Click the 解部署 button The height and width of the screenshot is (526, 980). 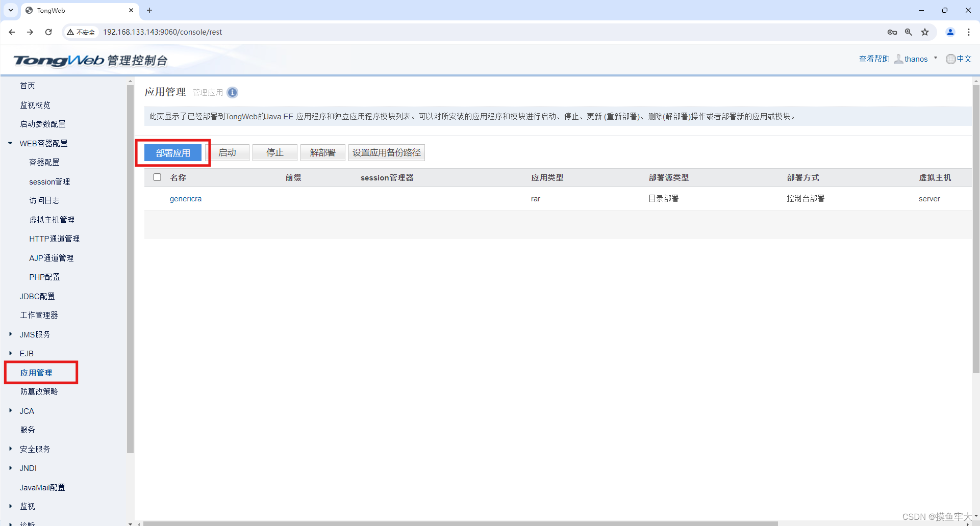(323, 152)
